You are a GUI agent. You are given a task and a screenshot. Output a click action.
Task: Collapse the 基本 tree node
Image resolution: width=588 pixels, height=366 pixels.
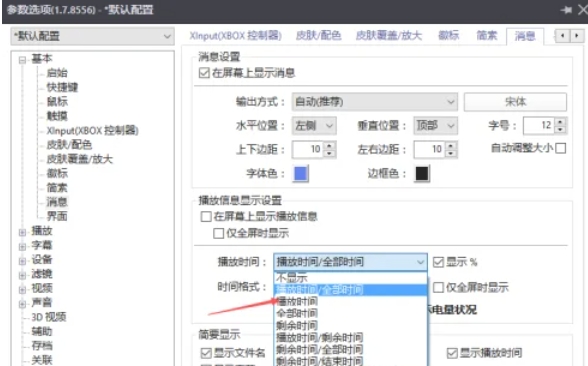tap(22, 60)
